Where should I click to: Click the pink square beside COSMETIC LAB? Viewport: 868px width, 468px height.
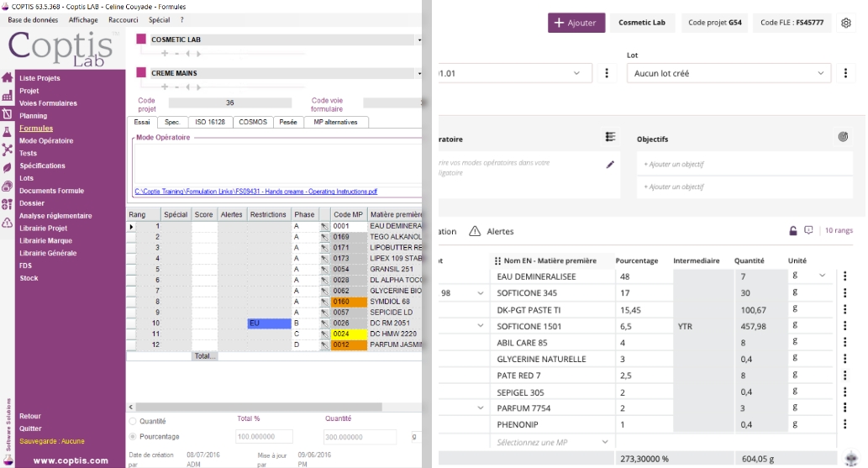click(x=141, y=39)
